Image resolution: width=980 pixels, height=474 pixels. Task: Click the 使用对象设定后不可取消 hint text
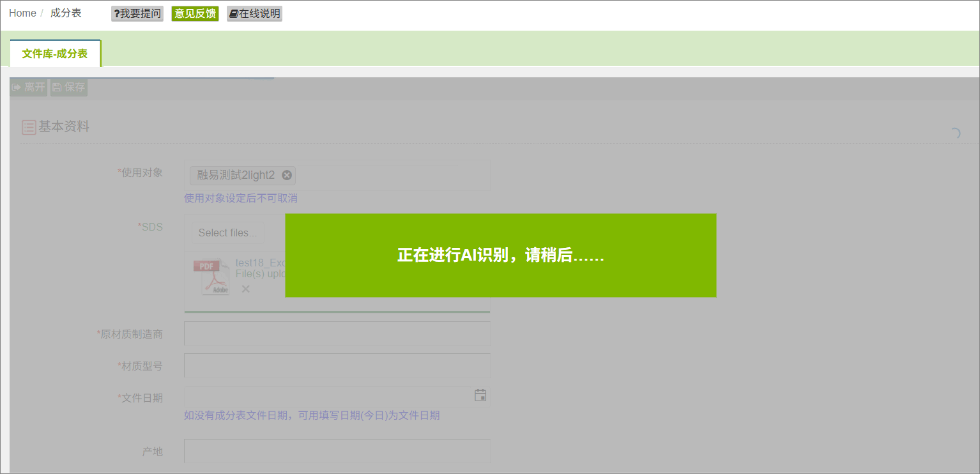click(241, 198)
